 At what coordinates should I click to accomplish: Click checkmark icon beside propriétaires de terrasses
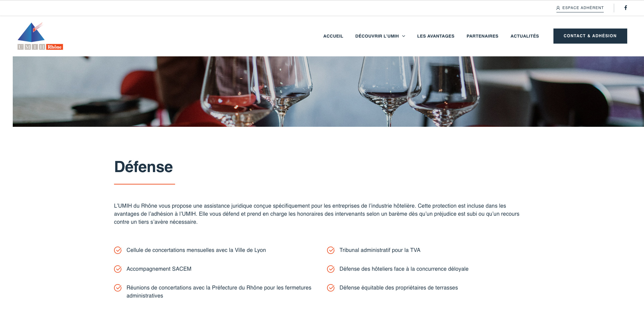[x=331, y=288]
